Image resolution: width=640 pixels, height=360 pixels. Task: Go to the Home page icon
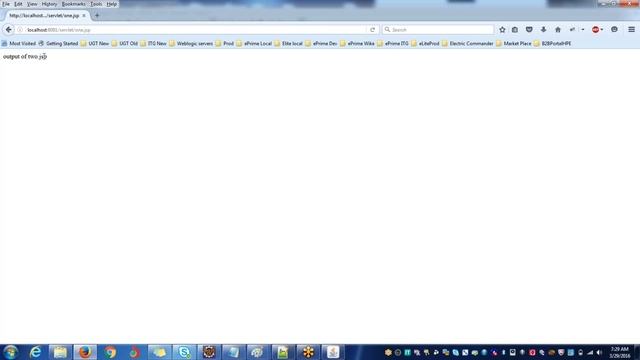[558, 30]
